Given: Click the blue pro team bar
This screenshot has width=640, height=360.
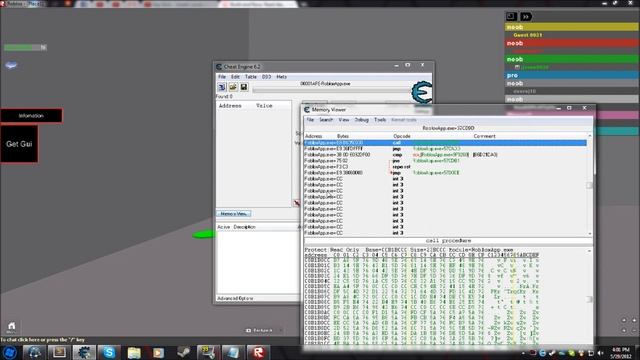Looking at the screenshot, I should coord(571,76).
